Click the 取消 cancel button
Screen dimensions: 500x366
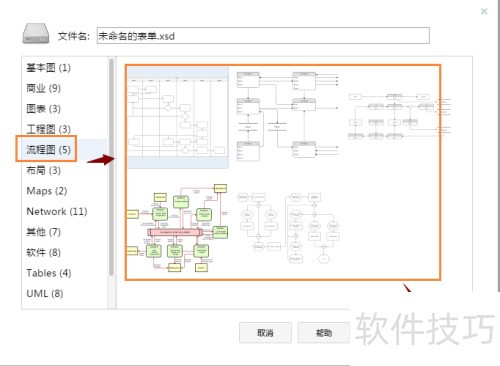point(265,332)
